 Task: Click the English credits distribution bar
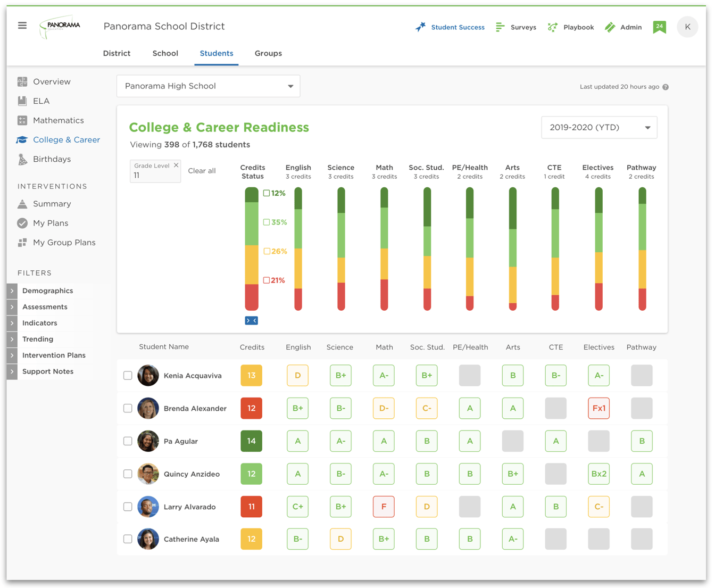click(298, 249)
